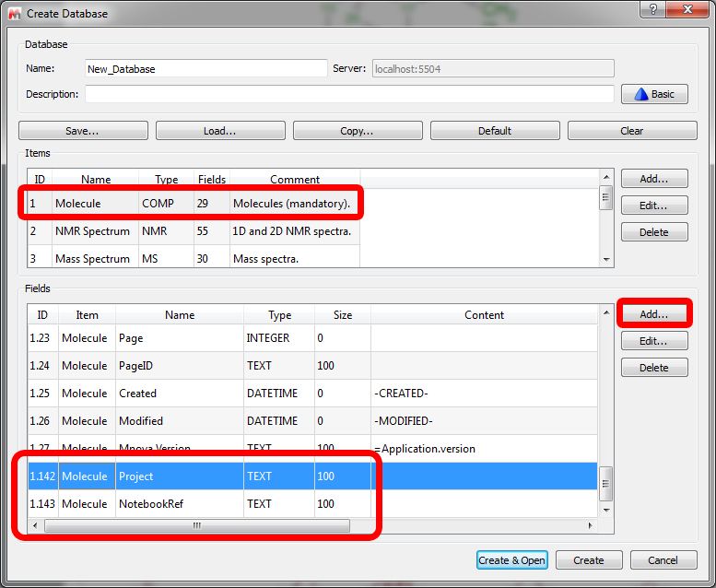
Task: Click Create & Open button
Action: 511,560
